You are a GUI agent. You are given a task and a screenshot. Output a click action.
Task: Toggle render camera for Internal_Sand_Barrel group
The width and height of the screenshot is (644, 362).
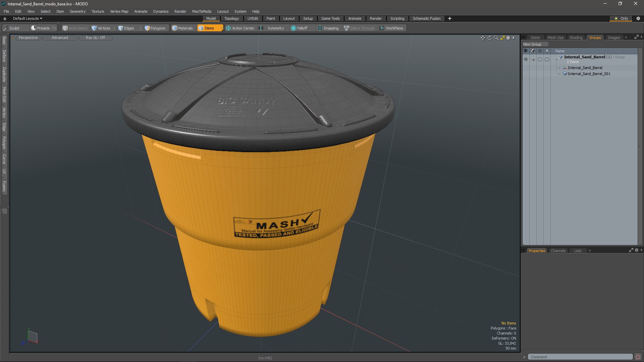click(533, 59)
